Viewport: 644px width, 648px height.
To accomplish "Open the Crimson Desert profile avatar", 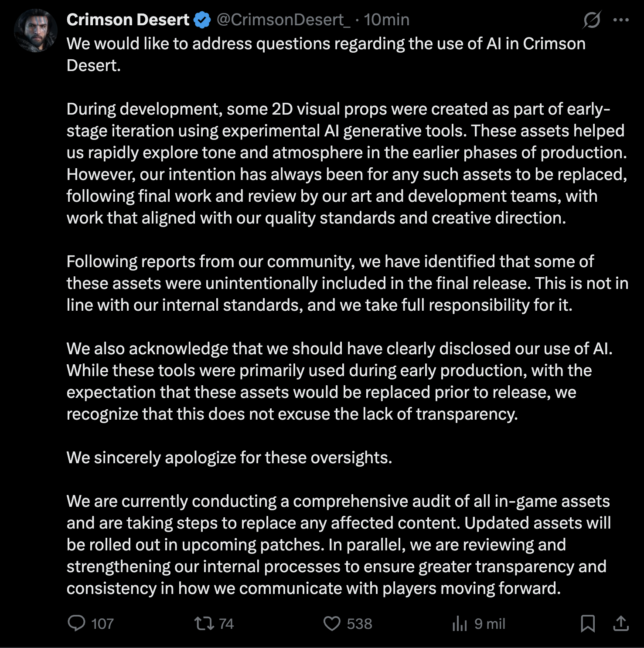I will (36, 30).
